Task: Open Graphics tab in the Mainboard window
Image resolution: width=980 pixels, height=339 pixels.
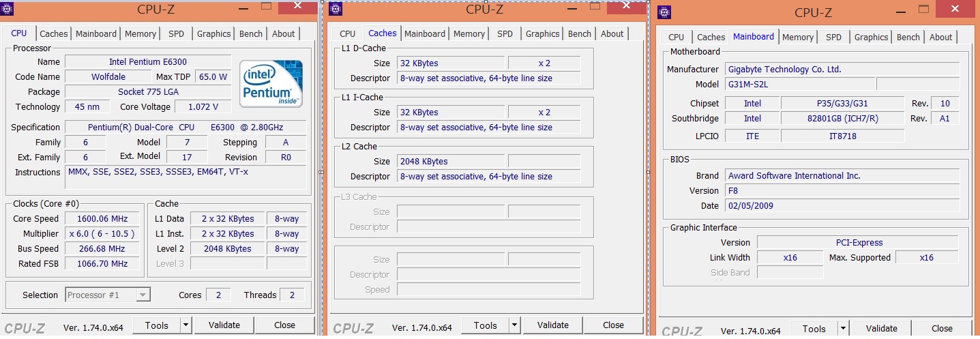Action: [871, 37]
